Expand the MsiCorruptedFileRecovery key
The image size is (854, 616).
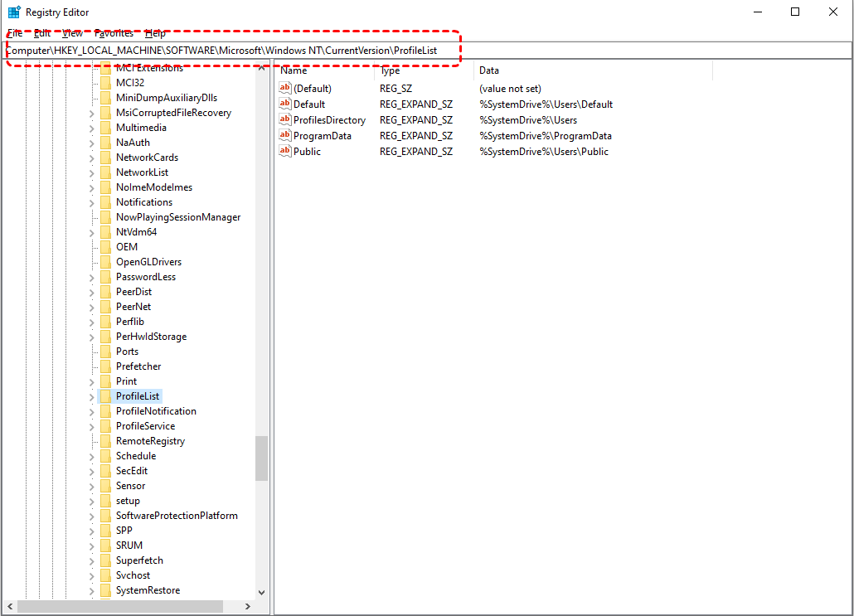91,114
